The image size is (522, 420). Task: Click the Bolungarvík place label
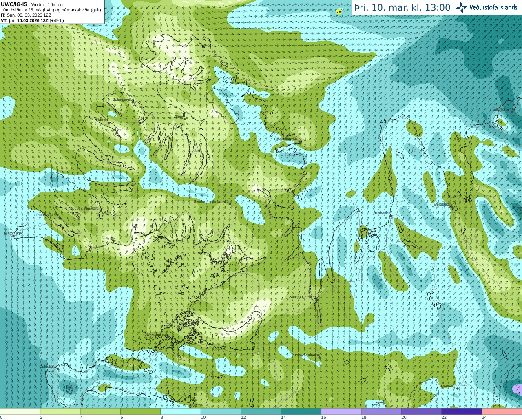(122, 99)
